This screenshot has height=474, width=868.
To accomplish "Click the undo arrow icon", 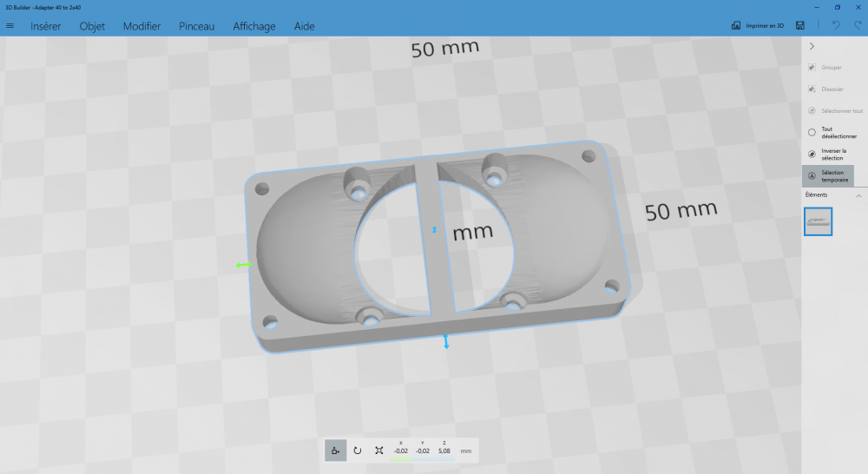I will point(836,25).
